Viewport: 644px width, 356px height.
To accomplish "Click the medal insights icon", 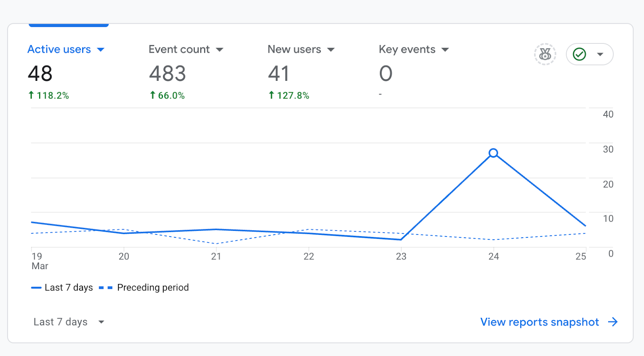I will (x=545, y=54).
